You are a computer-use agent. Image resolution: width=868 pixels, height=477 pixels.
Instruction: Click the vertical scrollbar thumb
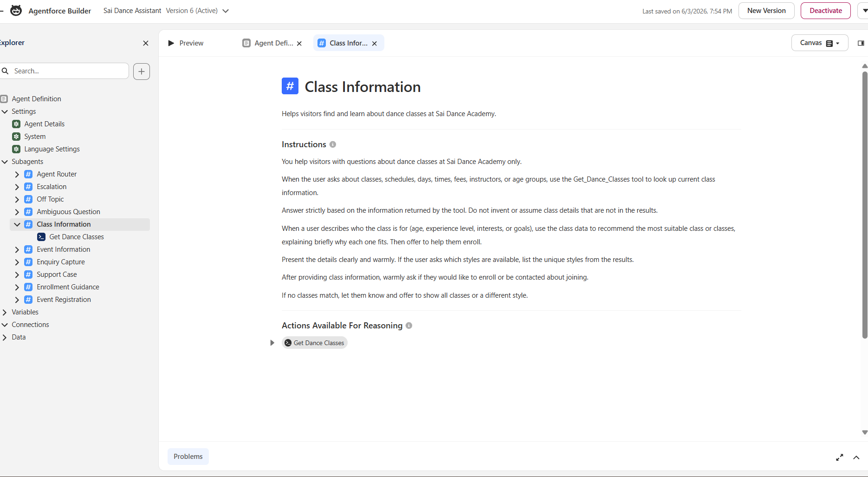(x=865, y=204)
